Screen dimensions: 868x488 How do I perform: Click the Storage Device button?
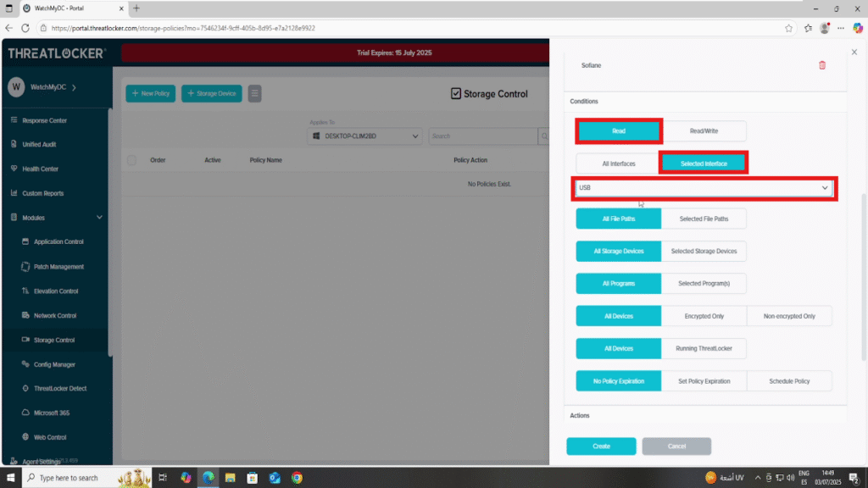pos(211,93)
